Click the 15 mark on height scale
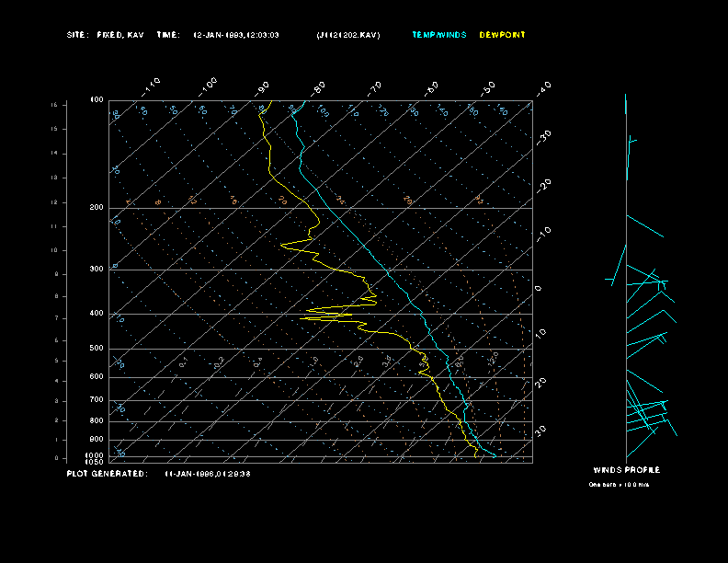The width and height of the screenshot is (728, 563). [x=55, y=129]
